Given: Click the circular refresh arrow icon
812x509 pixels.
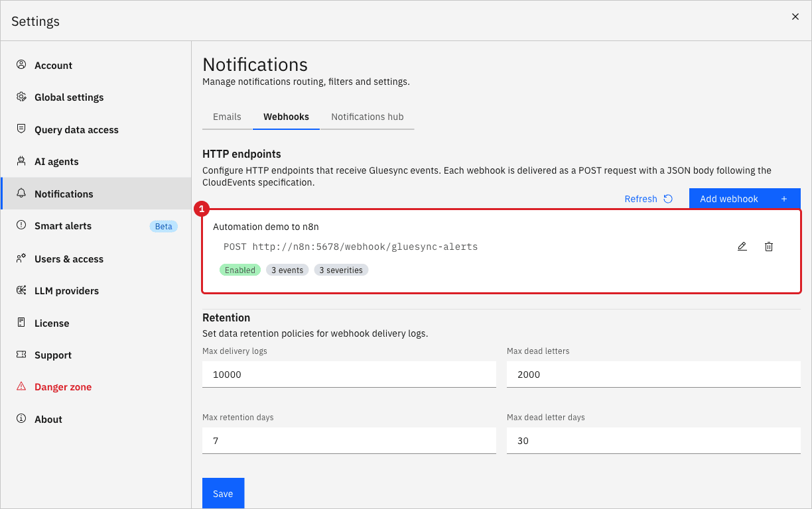Looking at the screenshot, I should tap(668, 199).
